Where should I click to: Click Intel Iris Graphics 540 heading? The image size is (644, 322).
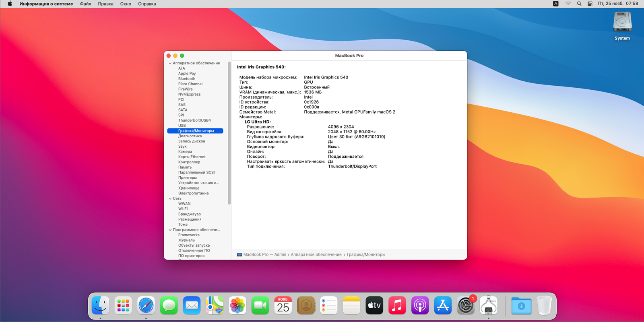coord(261,67)
